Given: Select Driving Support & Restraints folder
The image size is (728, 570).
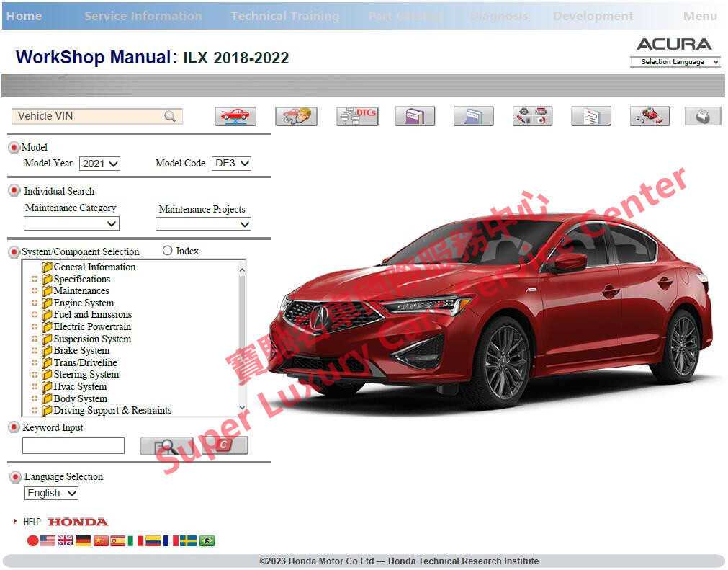Looking at the screenshot, I should pyautogui.click(x=107, y=410).
